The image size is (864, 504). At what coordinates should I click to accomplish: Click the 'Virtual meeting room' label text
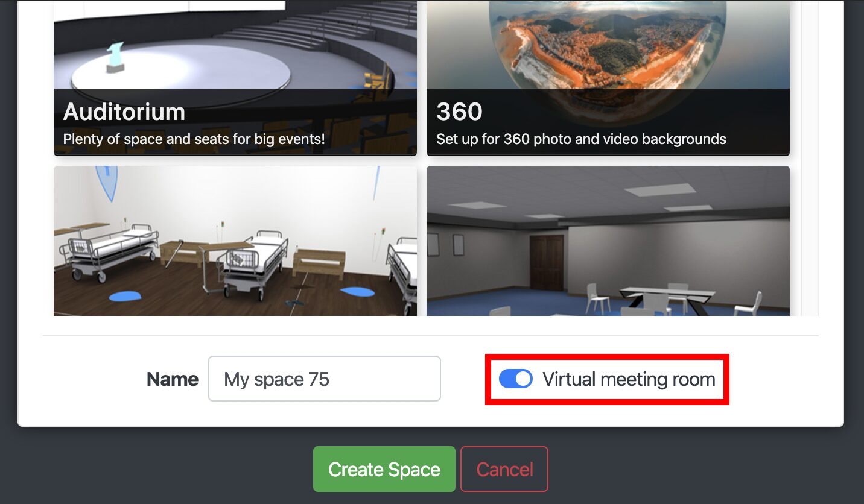[x=629, y=379]
